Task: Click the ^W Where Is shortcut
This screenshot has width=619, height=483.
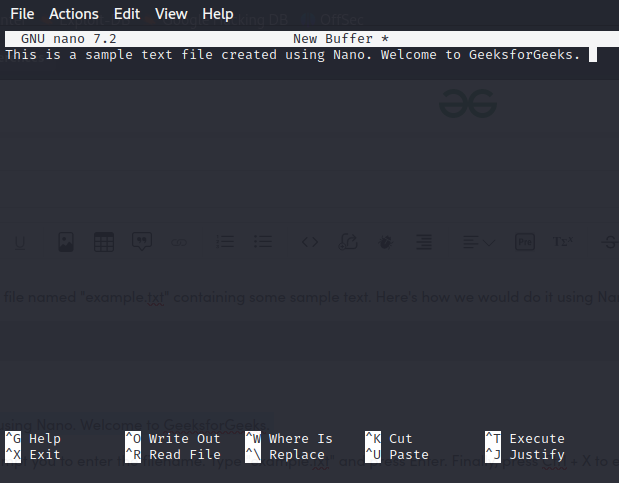Action: point(289,439)
